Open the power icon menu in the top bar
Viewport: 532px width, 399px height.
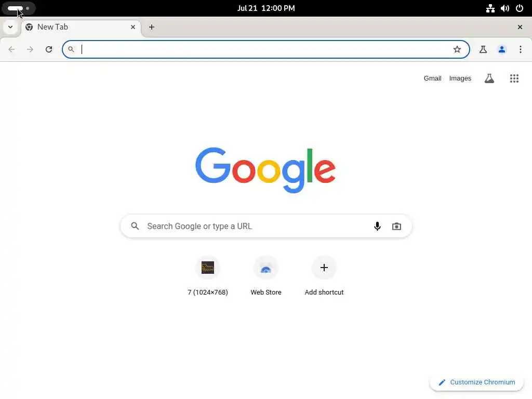(520, 8)
